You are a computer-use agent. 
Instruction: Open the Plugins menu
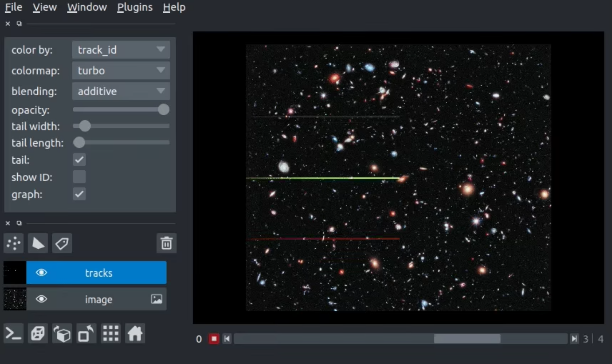tap(135, 7)
